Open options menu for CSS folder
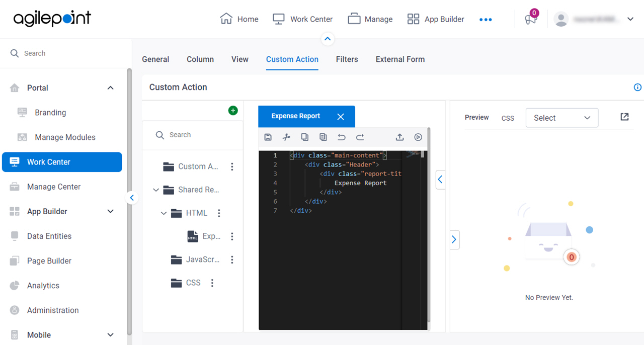The image size is (644, 345). click(x=212, y=283)
